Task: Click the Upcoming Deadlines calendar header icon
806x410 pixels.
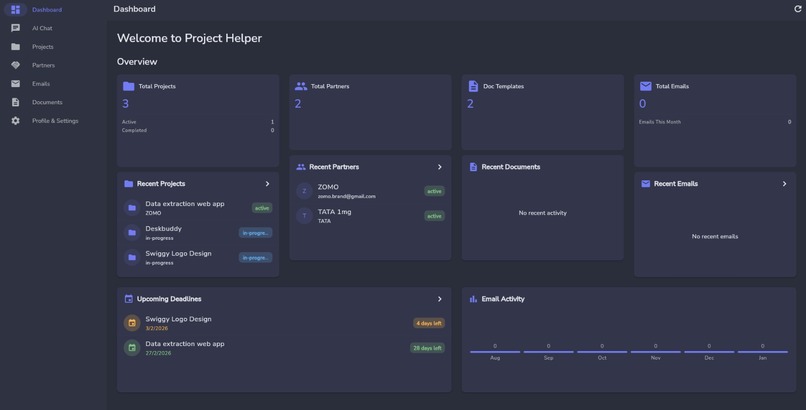Action: click(x=129, y=299)
